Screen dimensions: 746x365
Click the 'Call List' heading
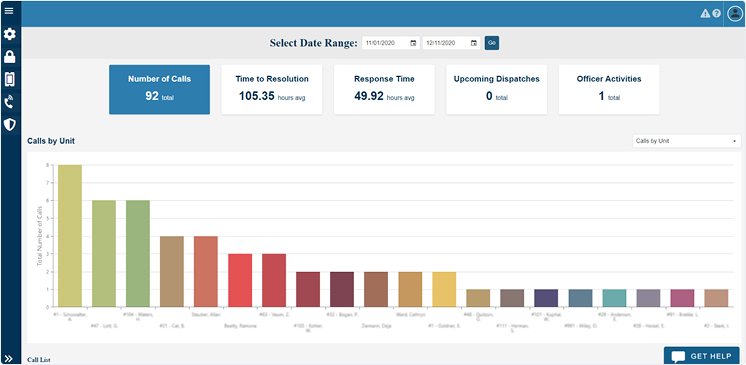pos(39,360)
